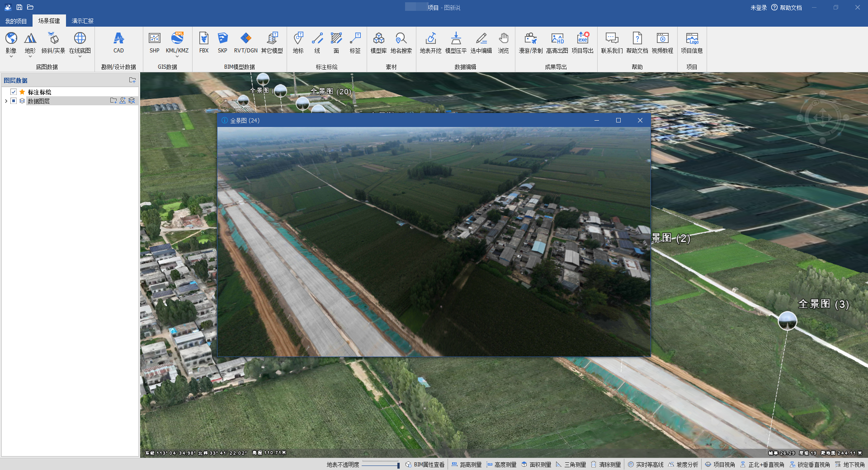Click the 帮助文档 link in title bar
This screenshot has width=868, height=470.
790,8
